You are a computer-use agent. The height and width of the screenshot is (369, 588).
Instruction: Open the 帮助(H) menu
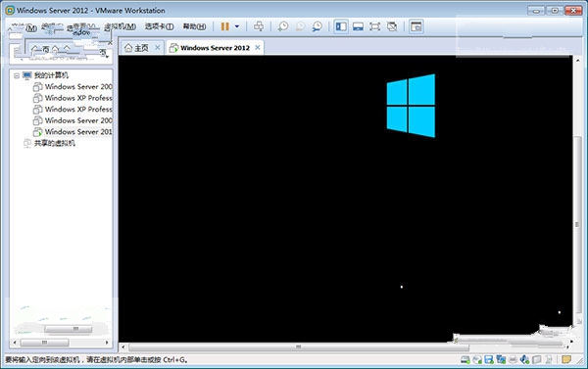194,26
